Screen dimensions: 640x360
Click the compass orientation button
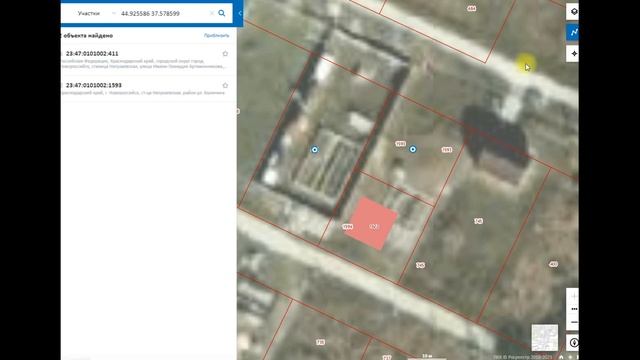[x=573, y=342]
